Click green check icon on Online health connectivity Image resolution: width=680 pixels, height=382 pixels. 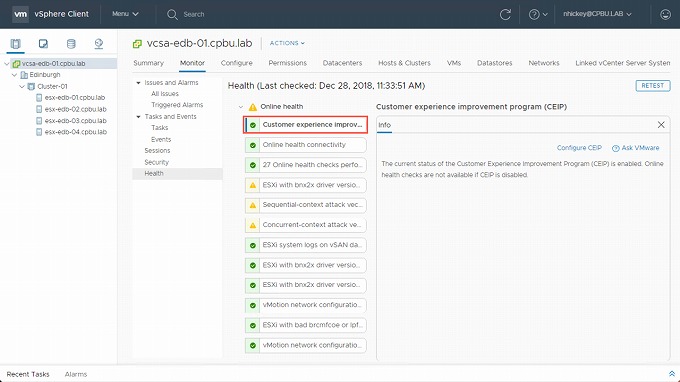pos(253,145)
